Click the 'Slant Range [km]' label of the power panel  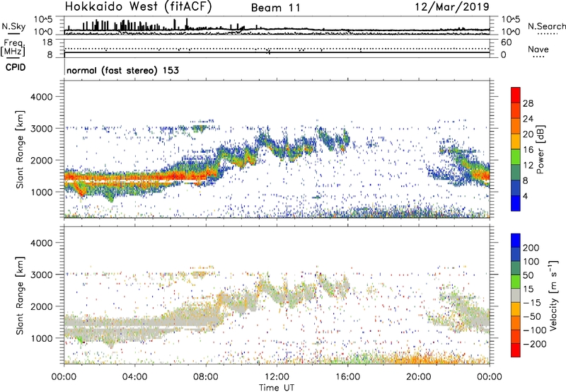click(x=20, y=149)
